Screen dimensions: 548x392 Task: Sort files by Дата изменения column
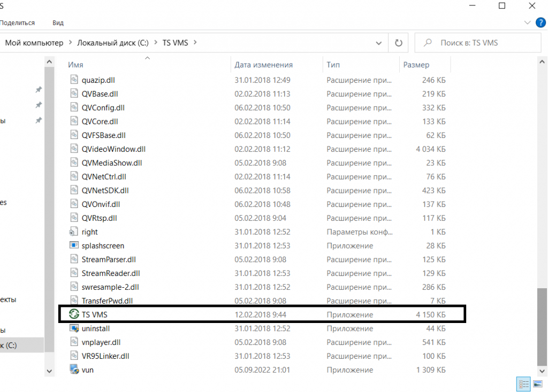[264, 65]
